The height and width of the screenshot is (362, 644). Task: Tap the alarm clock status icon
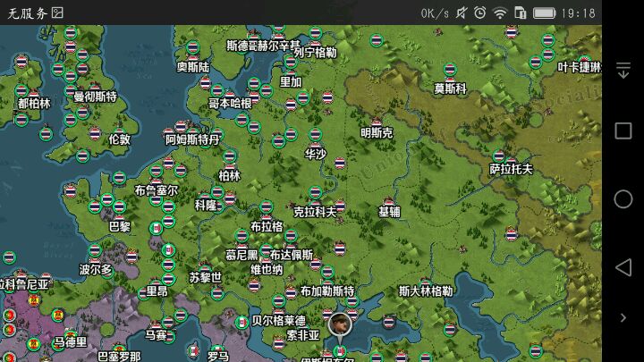click(x=480, y=13)
